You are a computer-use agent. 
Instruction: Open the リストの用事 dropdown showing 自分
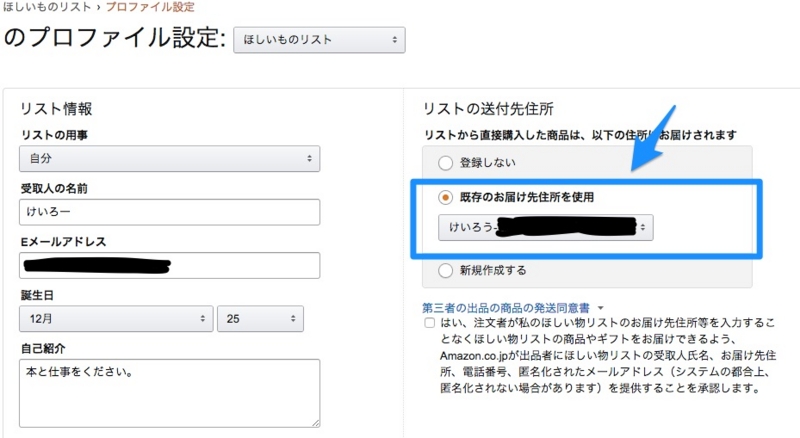(x=169, y=159)
